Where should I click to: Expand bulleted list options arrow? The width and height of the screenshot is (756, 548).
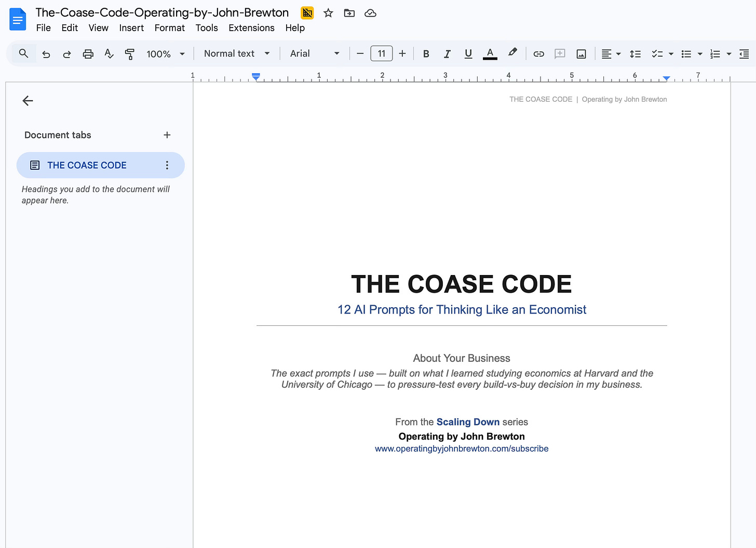click(700, 54)
